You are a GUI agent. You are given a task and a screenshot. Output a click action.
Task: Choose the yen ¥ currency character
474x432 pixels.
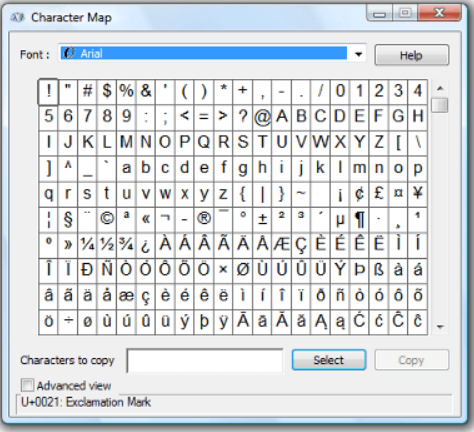point(418,193)
